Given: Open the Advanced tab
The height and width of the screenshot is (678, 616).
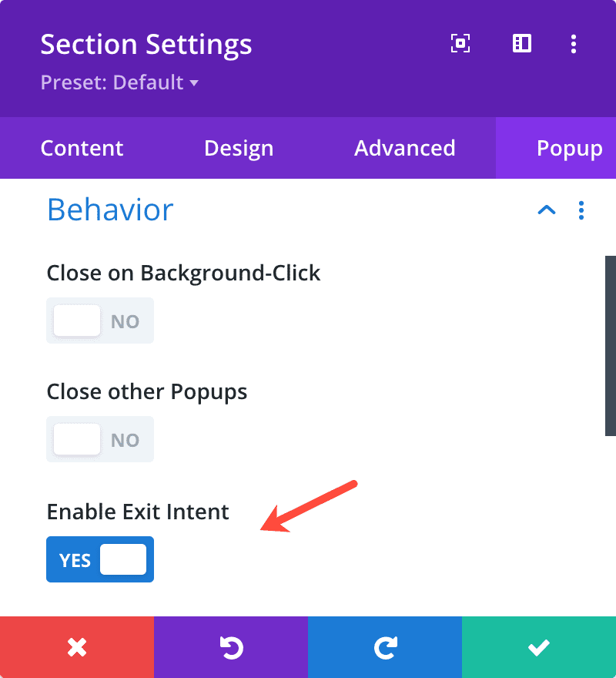Looking at the screenshot, I should pyautogui.click(x=404, y=148).
